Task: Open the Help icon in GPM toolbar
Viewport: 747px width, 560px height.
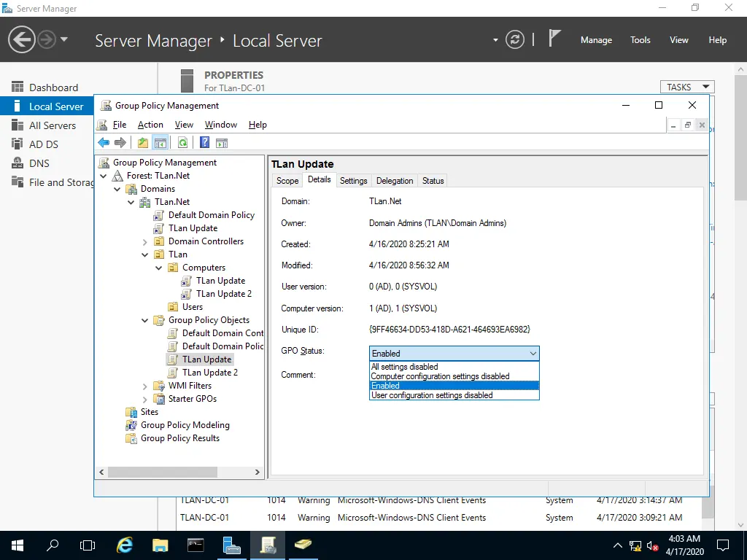Action: [204, 142]
